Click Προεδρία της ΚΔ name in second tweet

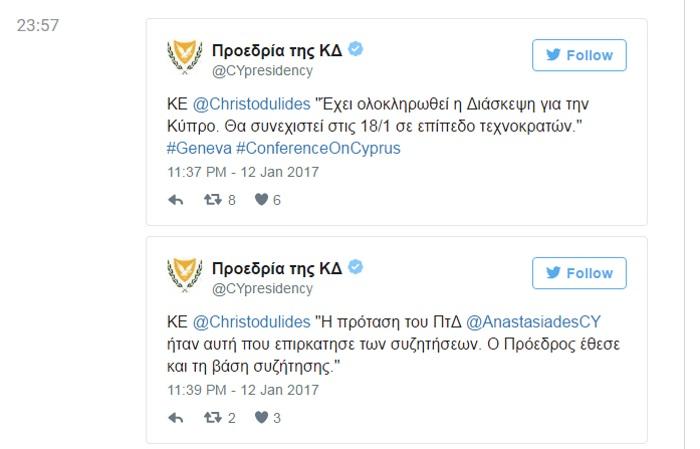(x=277, y=268)
